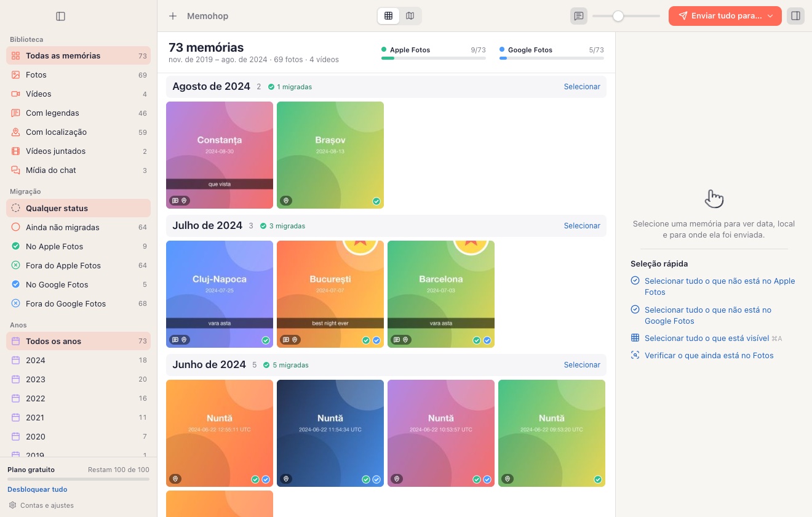Open Contas e ajustes settings

(x=41, y=505)
